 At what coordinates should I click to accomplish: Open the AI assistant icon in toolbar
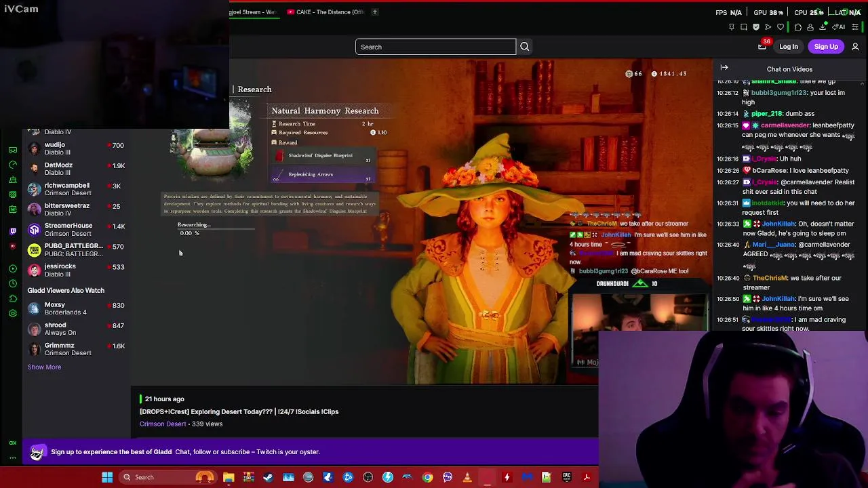838,27
